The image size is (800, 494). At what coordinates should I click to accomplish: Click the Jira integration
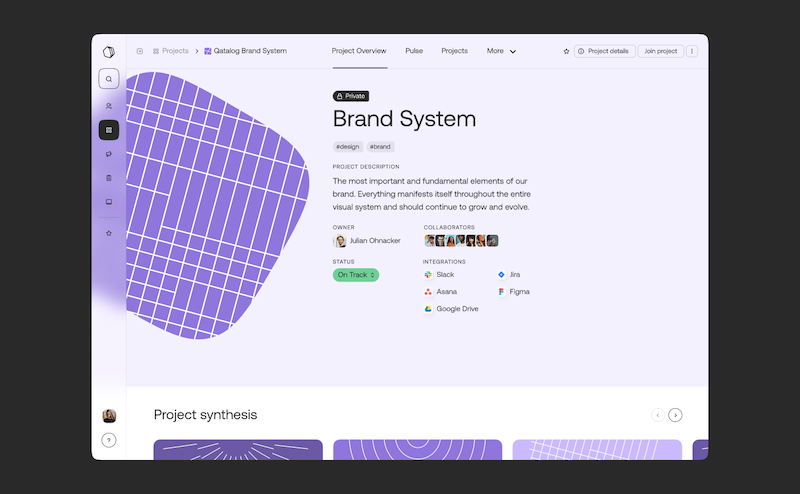509,275
